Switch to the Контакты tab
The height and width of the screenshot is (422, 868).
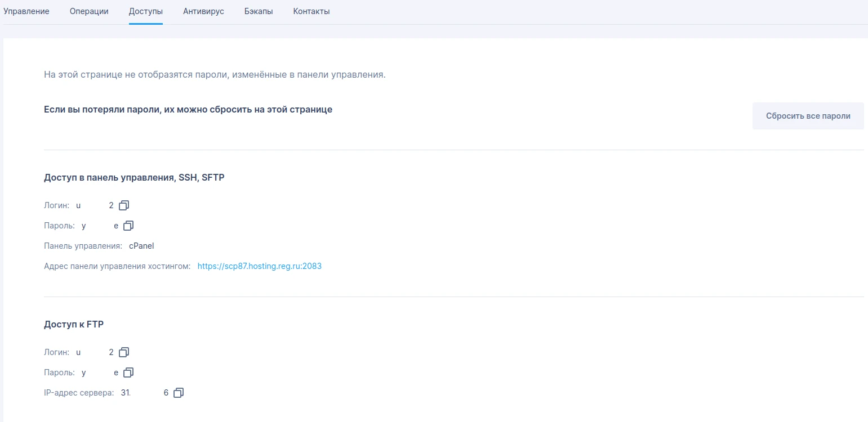coord(311,11)
